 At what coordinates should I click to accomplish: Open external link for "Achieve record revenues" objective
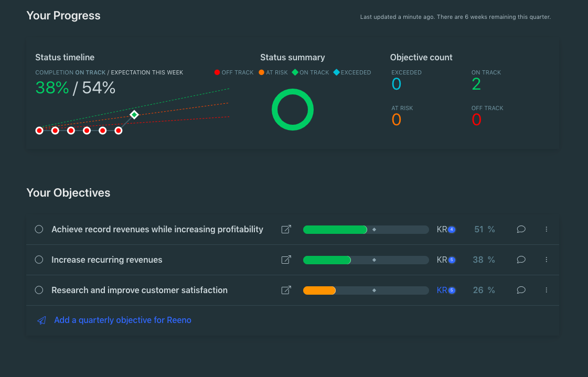286,229
